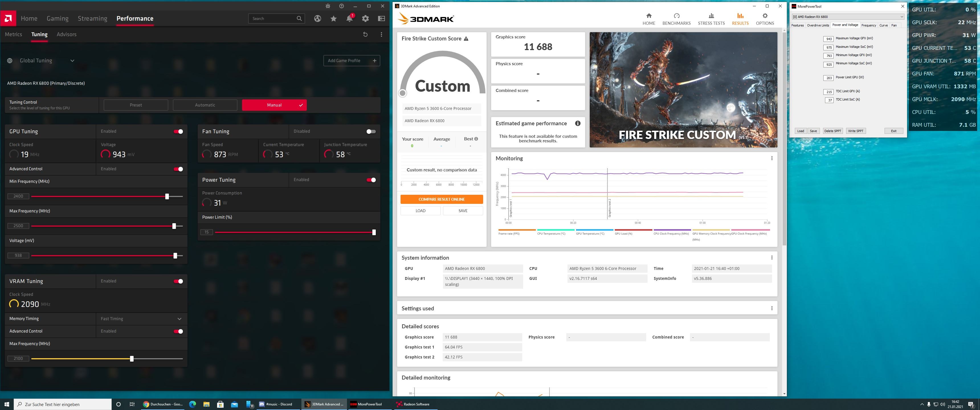Open the Tuning three-dot options menu
This screenshot has width=980, height=410.
[381, 34]
